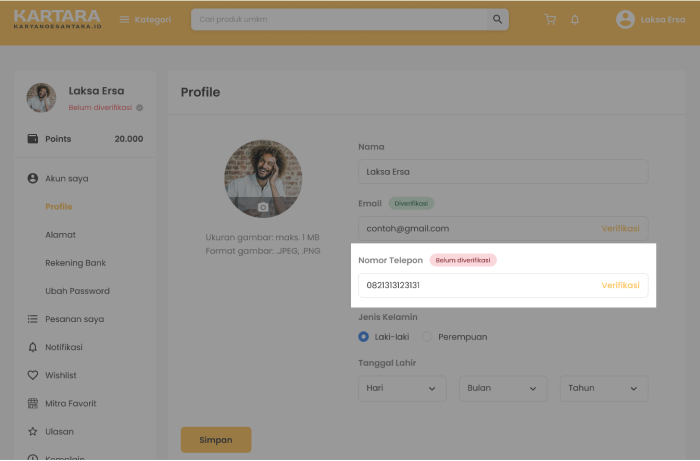
Task: Open the Tahun dropdown
Action: pyautogui.click(x=604, y=388)
